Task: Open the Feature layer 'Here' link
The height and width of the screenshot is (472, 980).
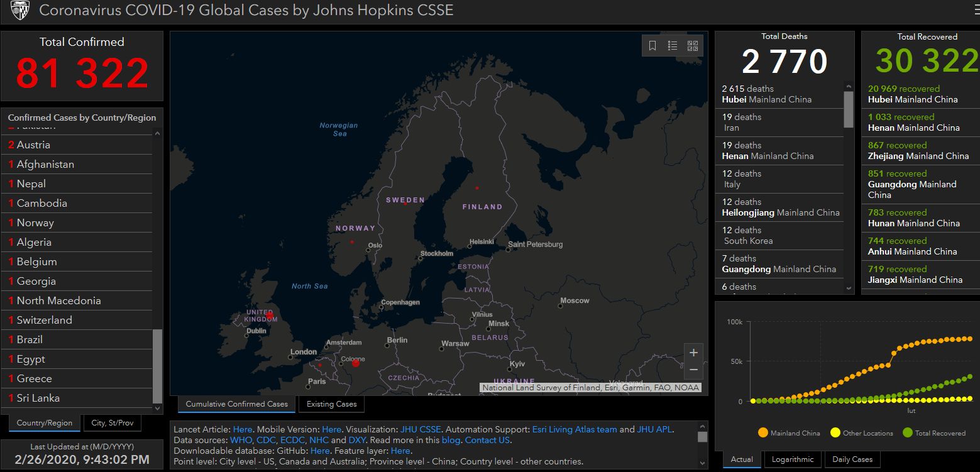Action: 400,451
